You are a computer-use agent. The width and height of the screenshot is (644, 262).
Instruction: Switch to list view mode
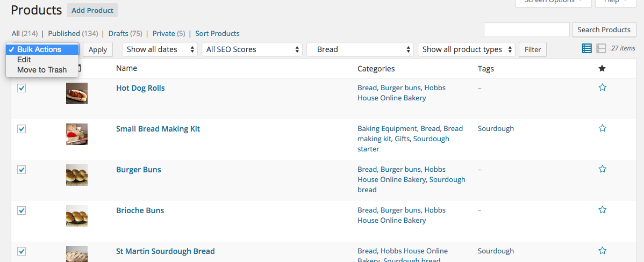pos(587,49)
